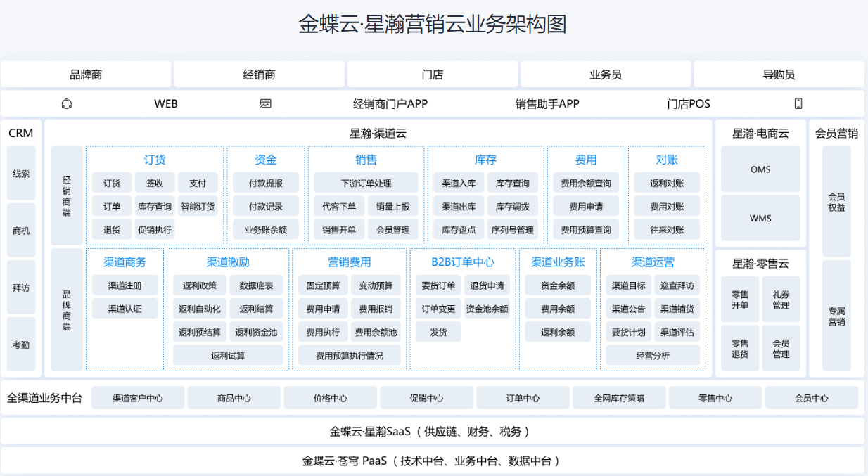868x476 pixels.
Task: Open the 线索 CRM module
Action: click(x=21, y=174)
